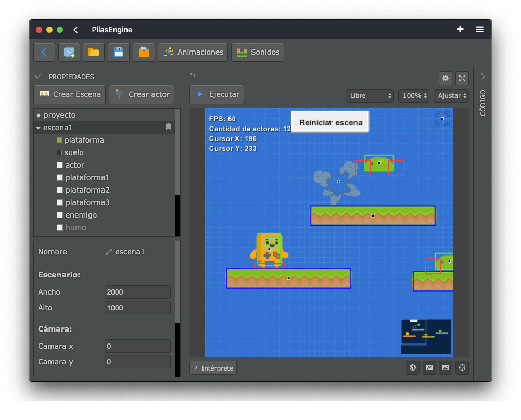Click the Camara x input field
Viewport: 521px width, 420px height.
point(137,346)
